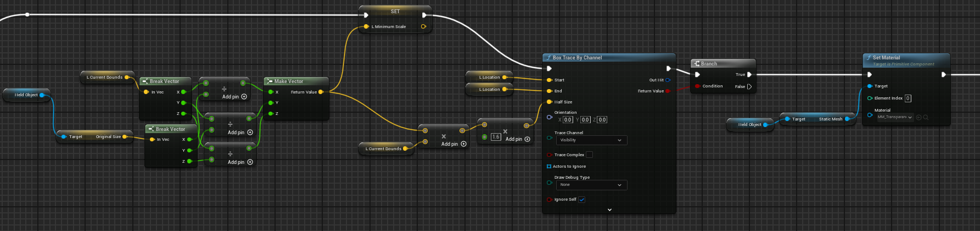Enable the Trace Complex checkbox
Viewport: 980px width, 231px height.
coord(589,155)
